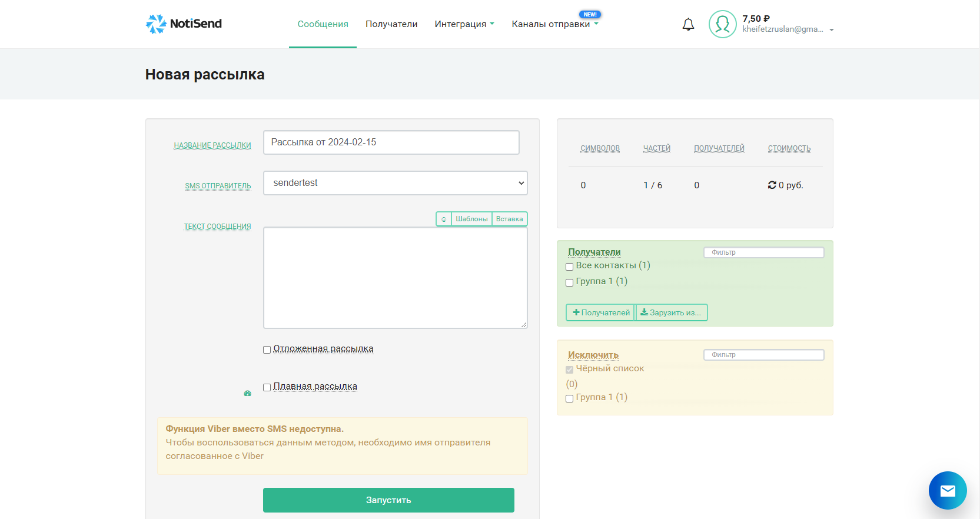Image resolution: width=980 pixels, height=519 pixels.
Task: Click the Получатели panel heading
Action: [594, 252]
